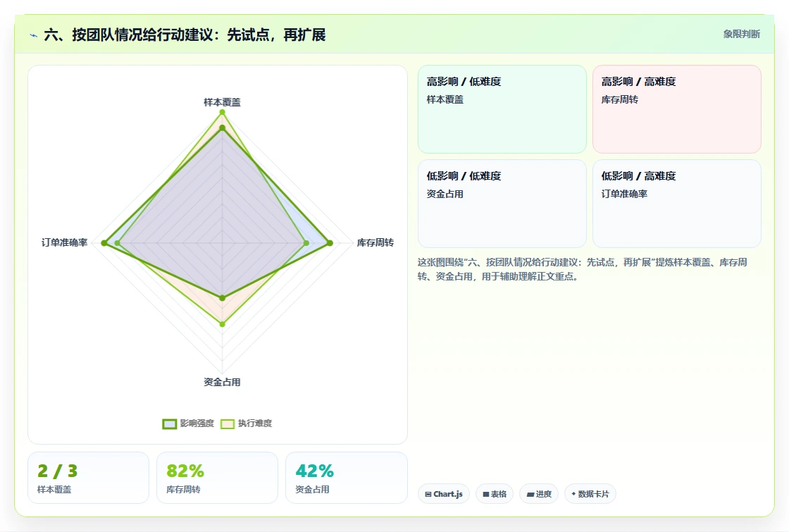The width and height of the screenshot is (789, 532).
Task: Click the 表格 chip icon
Action: pos(486,494)
